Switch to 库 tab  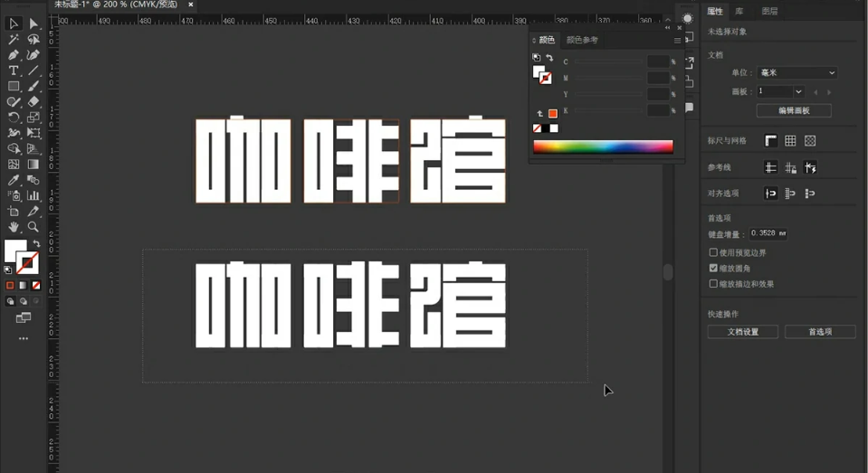739,11
